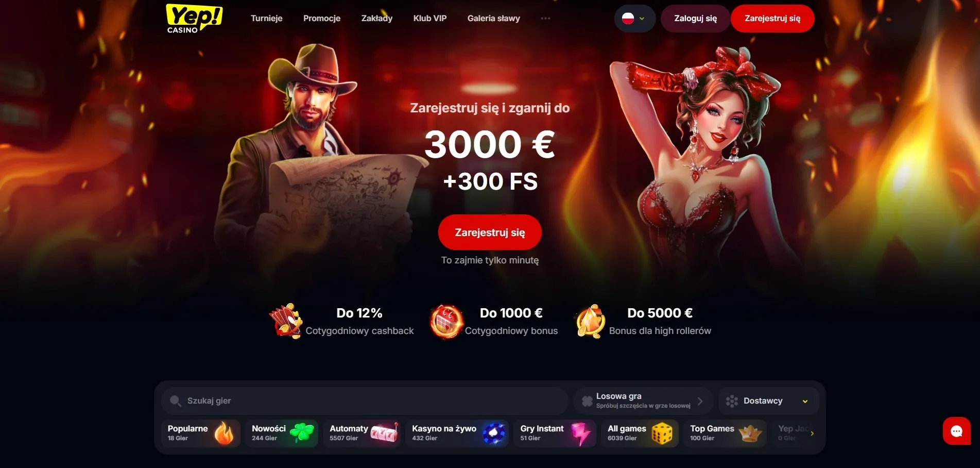Viewport: 980px width, 468px height.
Task: Open All games dice category
Action: [x=640, y=433]
